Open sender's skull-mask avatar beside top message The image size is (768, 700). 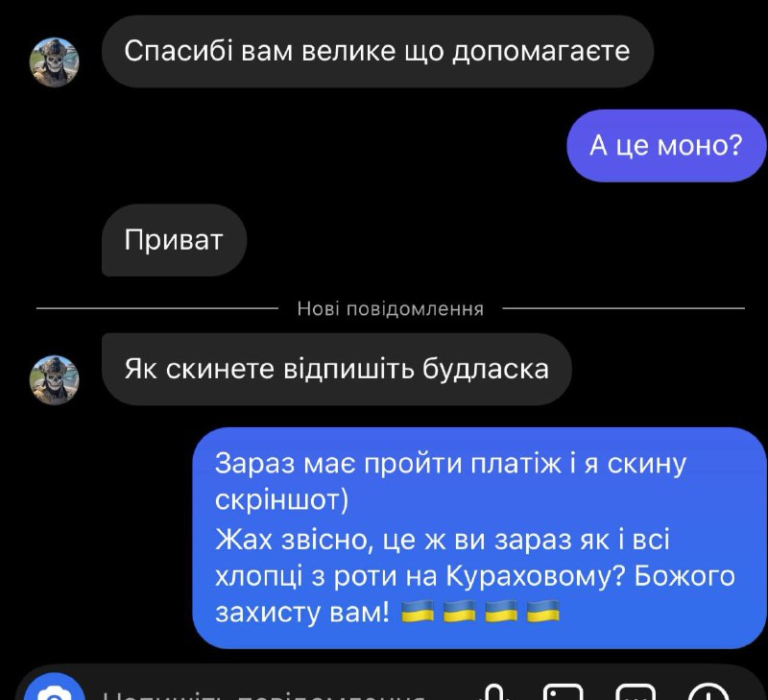click(x=55, y=62)
